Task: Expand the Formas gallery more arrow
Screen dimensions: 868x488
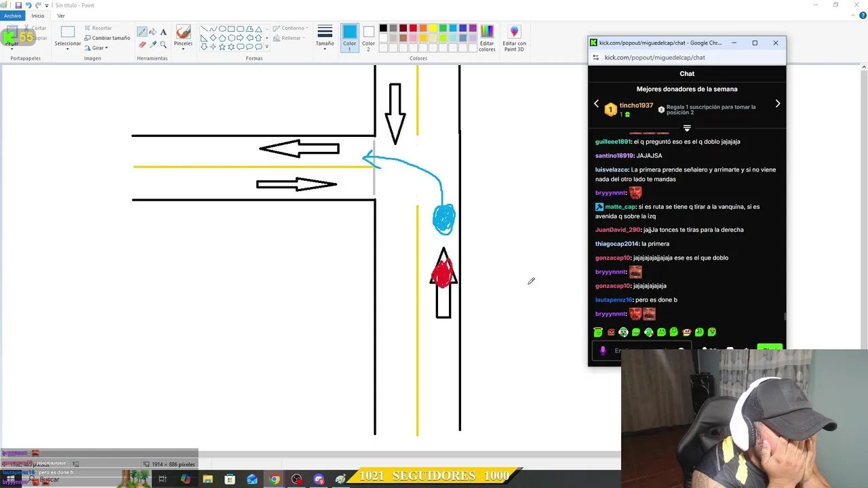Action: coord(267,47)
